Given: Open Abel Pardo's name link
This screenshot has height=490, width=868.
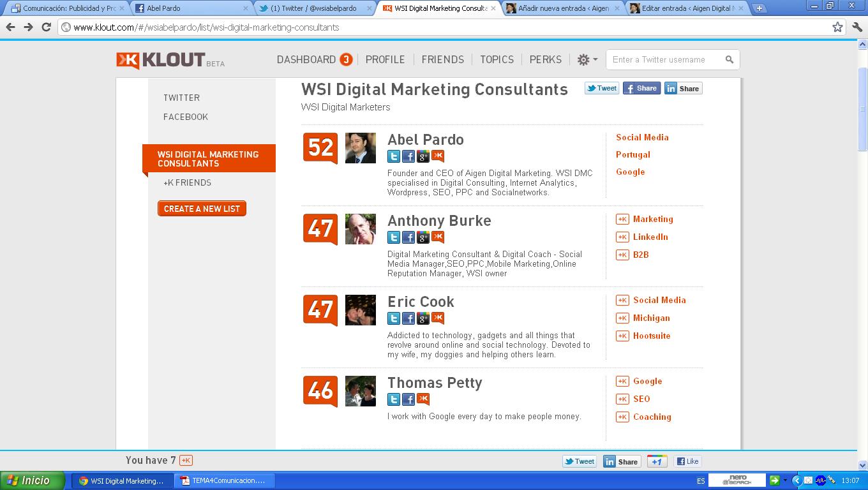Looking at the screenshot, I should [x=426, y=140].
